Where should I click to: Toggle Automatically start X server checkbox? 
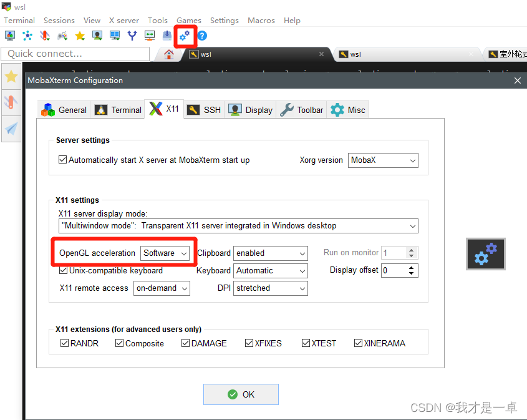point(62,159)
